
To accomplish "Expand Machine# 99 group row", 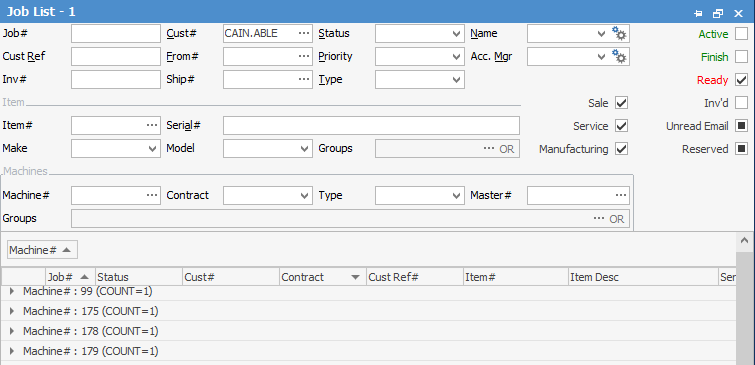I will click(x=12, y=291).
